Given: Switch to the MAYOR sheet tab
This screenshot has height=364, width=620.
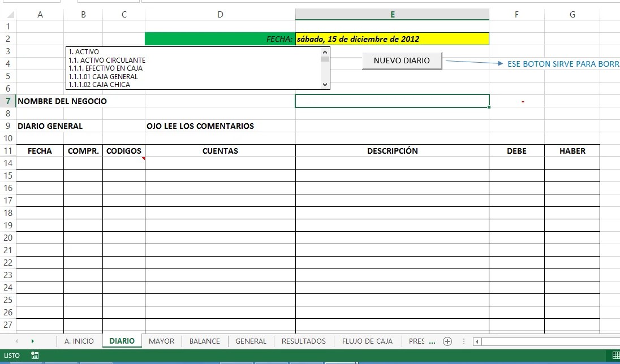Looking at the screenshot, I should click(161, 341).
